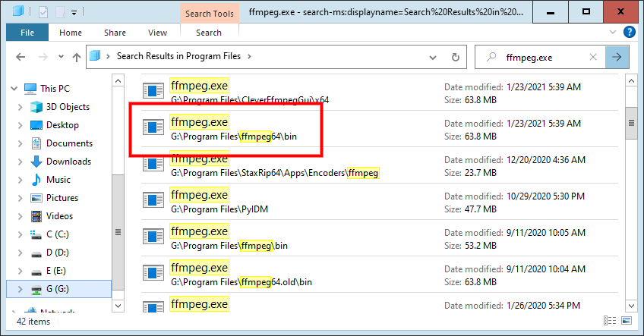Open the recent locations dropdown

pos(58,57)
